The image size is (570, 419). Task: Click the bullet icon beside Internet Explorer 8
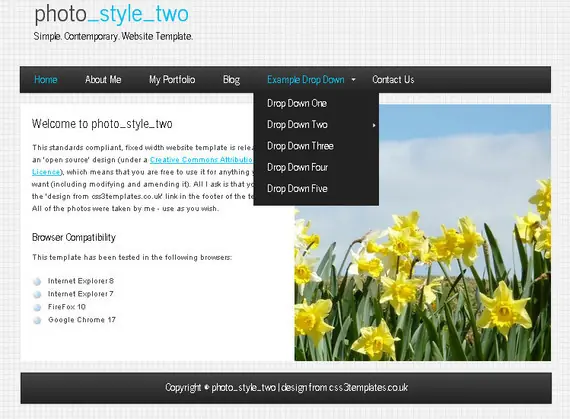pyautogui.click(x=37, y=281)
